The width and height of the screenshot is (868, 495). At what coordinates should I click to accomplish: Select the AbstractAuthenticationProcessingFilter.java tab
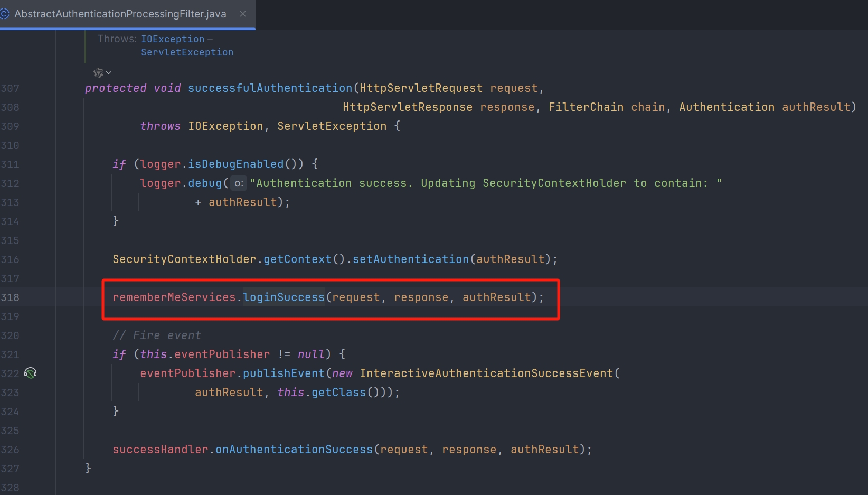pos(120,14)
